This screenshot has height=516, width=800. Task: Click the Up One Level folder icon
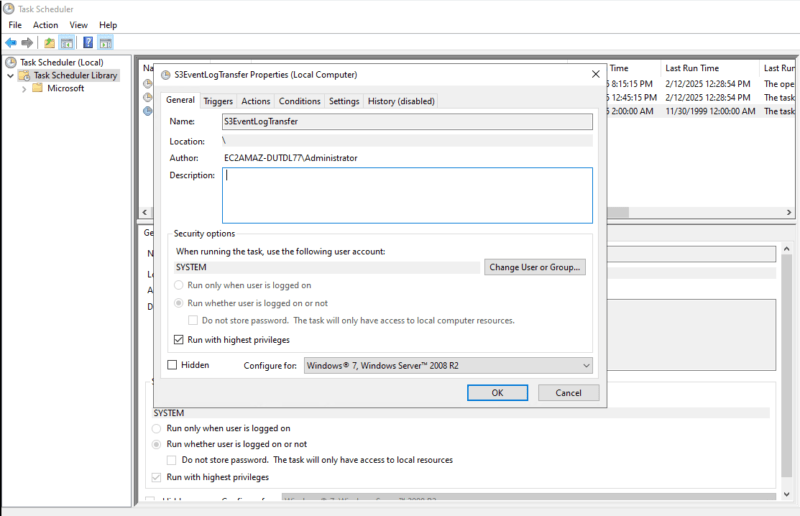(x=49, y=43)
